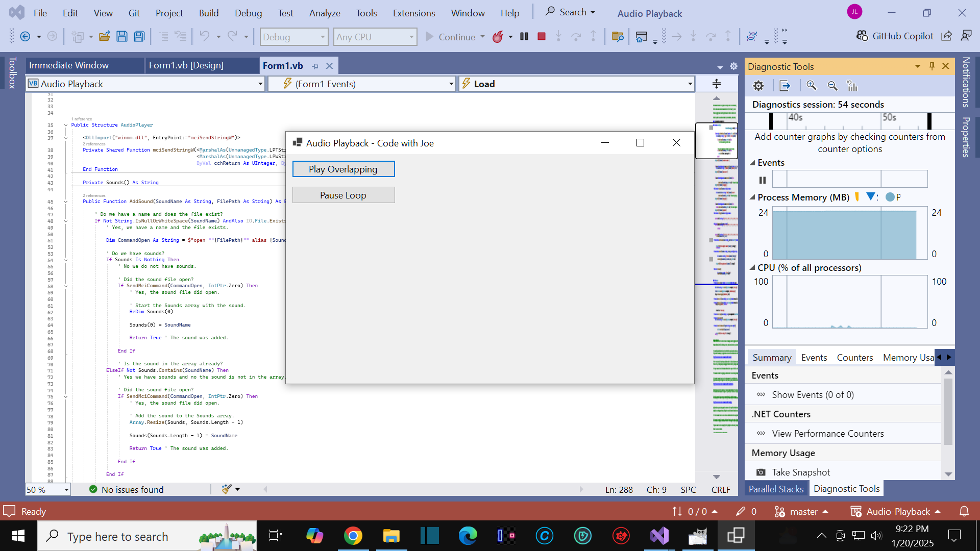Viewport: 980px width, 551px height.
Task: Click the Hot Reload flame icon
Action: tap(498, 37)
